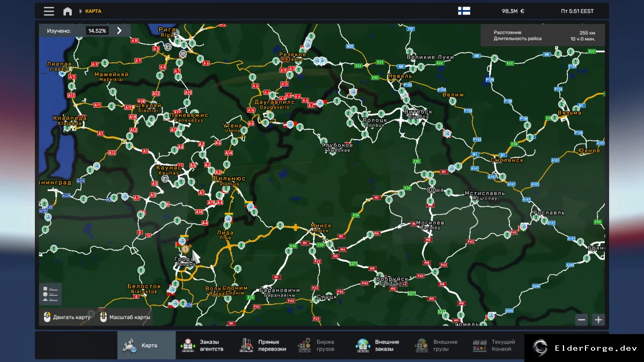Click the Минск city label on map

click(x=321, y=226)
